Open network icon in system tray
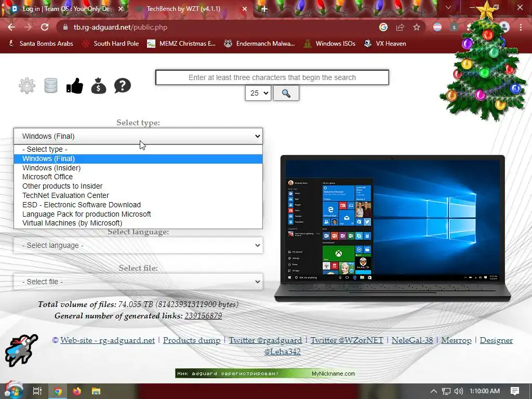The height and width of the screenshot is (399, 532). [446, 391]
